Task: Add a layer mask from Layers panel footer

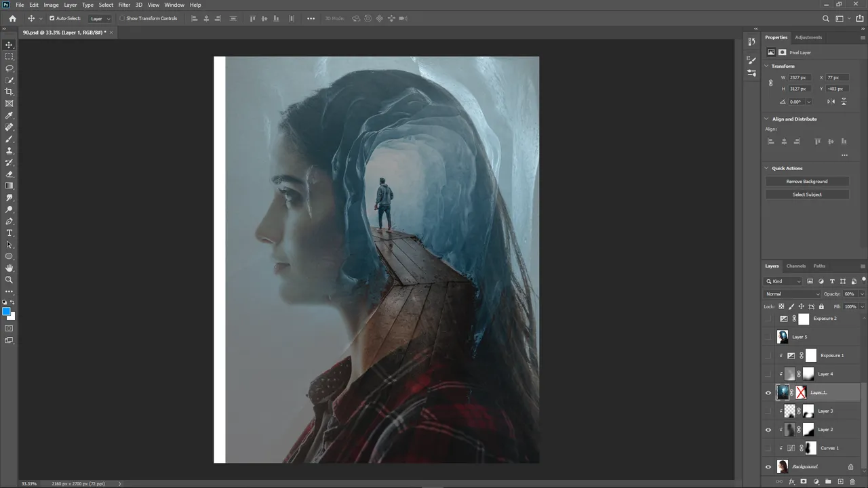Action: click(804, 482)
